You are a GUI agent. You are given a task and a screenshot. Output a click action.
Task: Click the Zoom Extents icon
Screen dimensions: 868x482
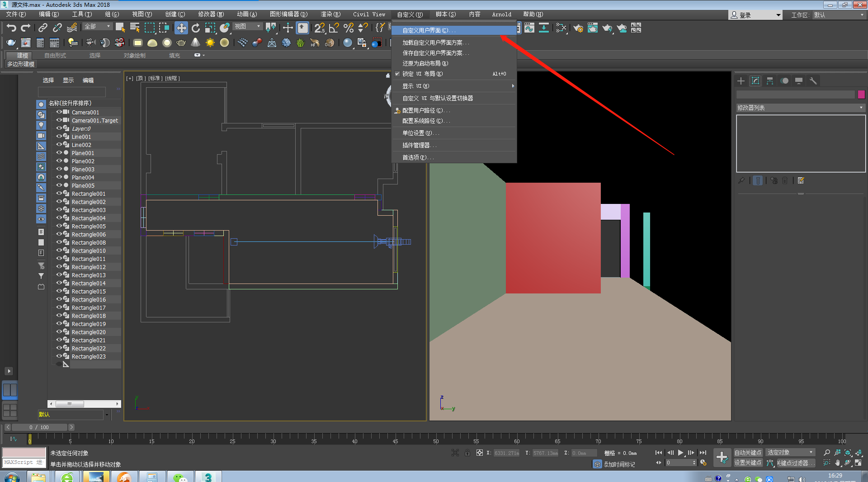pyautogui.click(x=848, y=453)
